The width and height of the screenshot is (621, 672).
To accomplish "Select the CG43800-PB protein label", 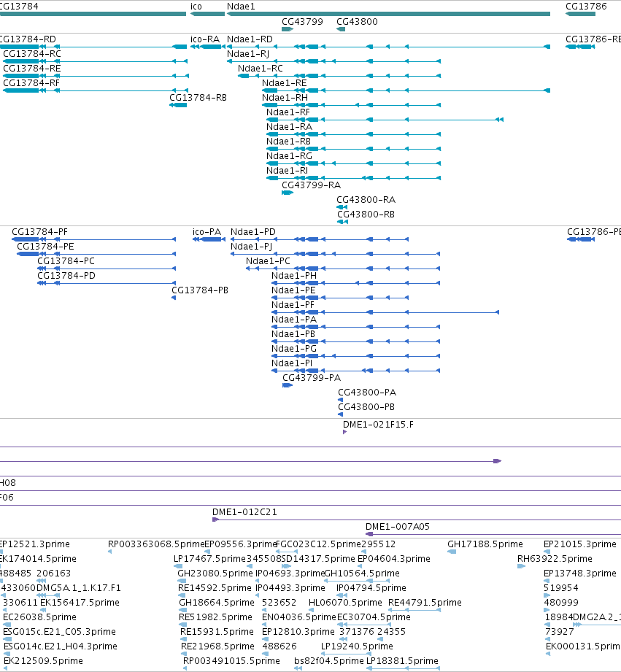I will coord(366,406).
